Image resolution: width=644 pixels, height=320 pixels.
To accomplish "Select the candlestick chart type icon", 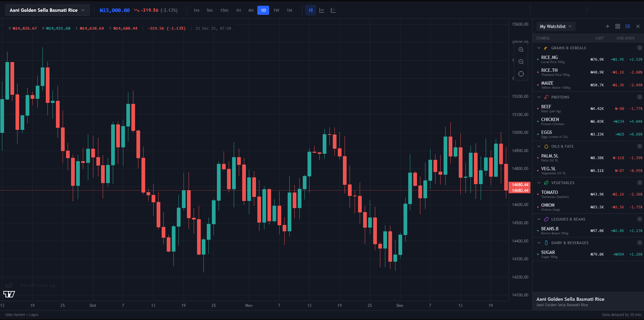I will click(311, 10).
